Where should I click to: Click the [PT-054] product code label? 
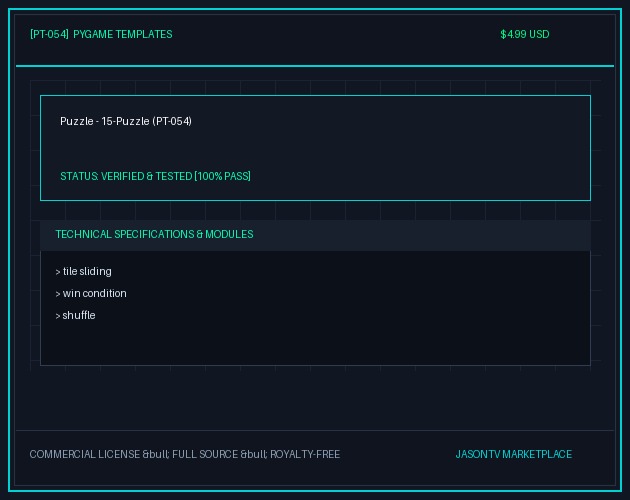(x=49, y=34)
